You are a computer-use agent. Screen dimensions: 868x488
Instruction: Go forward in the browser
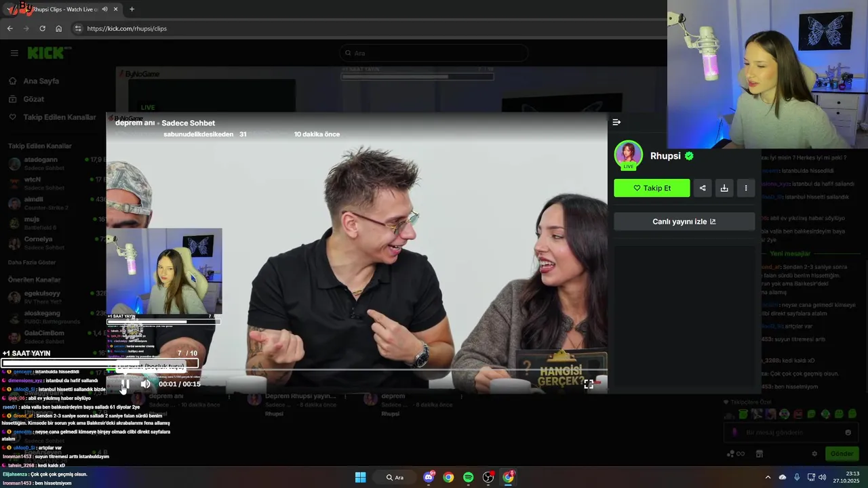point(26,28)
